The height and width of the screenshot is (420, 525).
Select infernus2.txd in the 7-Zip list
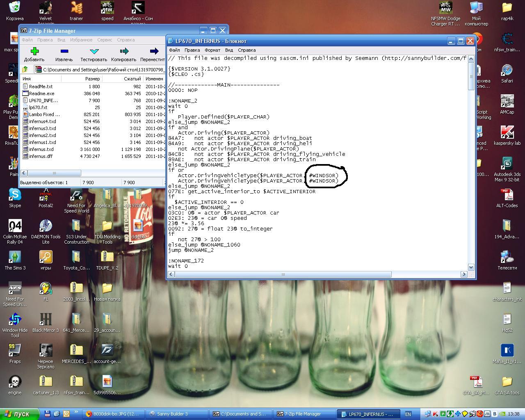(x=42, y=135)
